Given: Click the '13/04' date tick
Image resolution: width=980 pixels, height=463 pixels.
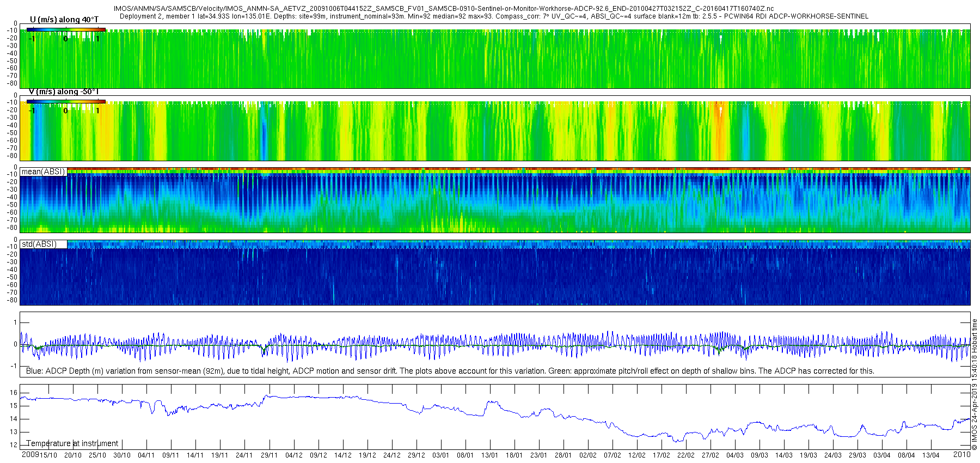Looking at the screenshot, I should [x=931, y=455].
